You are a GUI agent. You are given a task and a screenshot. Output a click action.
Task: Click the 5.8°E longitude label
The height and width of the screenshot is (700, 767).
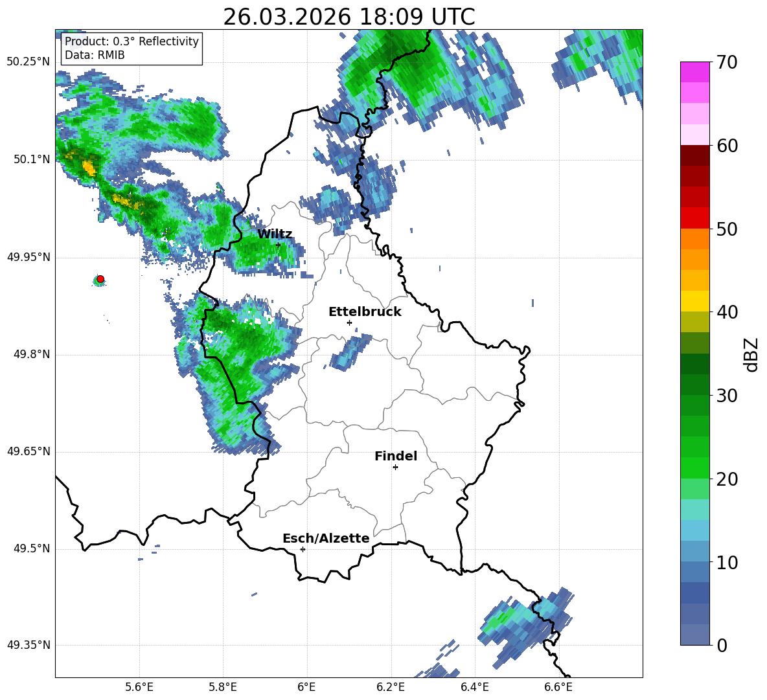223,687
